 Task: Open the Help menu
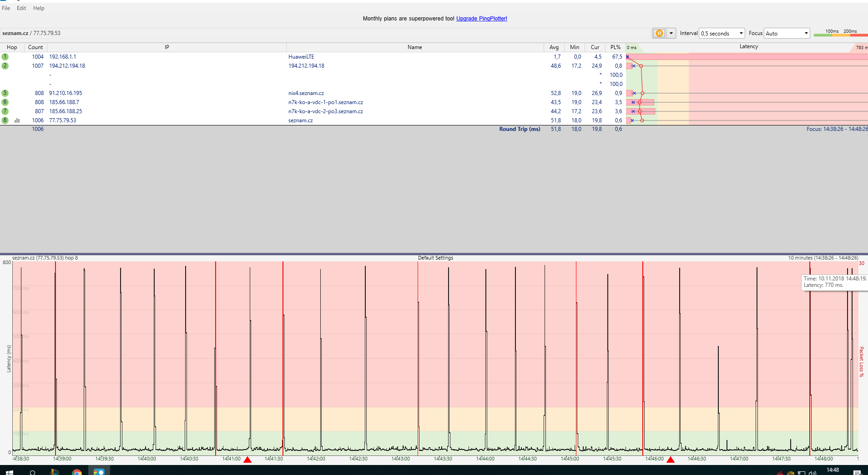pyautogui.click(x=39, y=8)
